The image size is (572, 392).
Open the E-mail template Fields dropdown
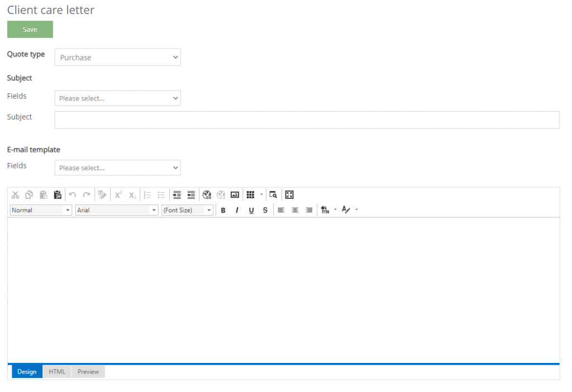117,168
